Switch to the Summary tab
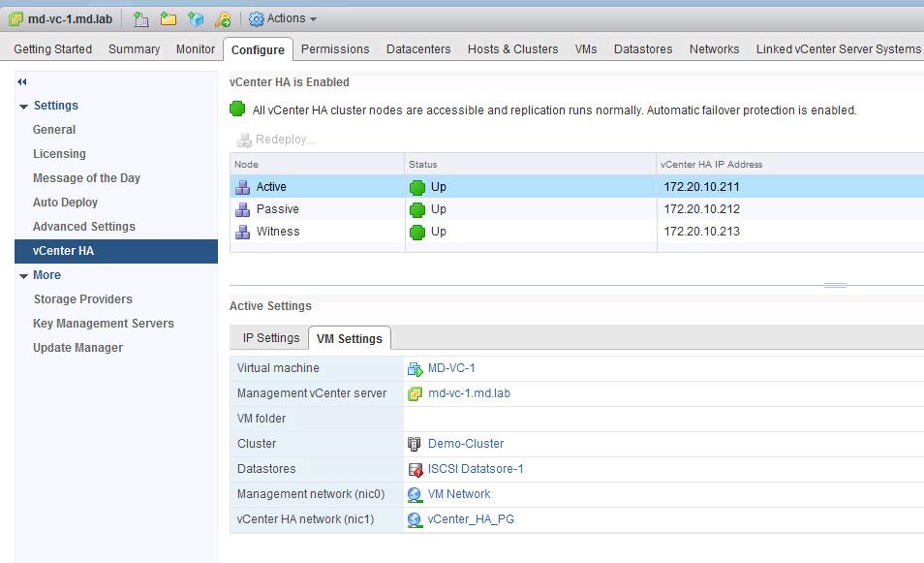The width and height of the screenshot is (924, 563). [135, 48]
